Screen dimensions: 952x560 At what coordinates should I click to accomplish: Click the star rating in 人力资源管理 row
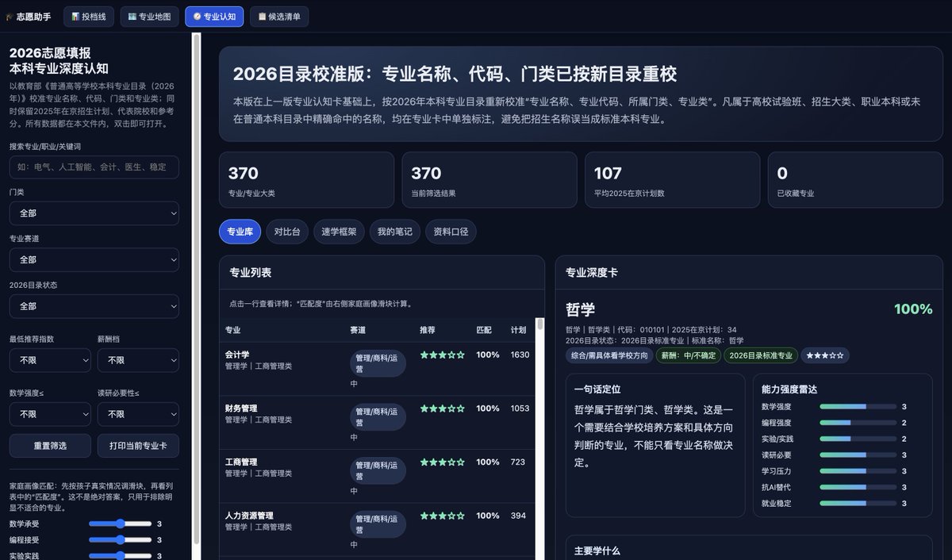pyautogui.click(x=443, y=516)
